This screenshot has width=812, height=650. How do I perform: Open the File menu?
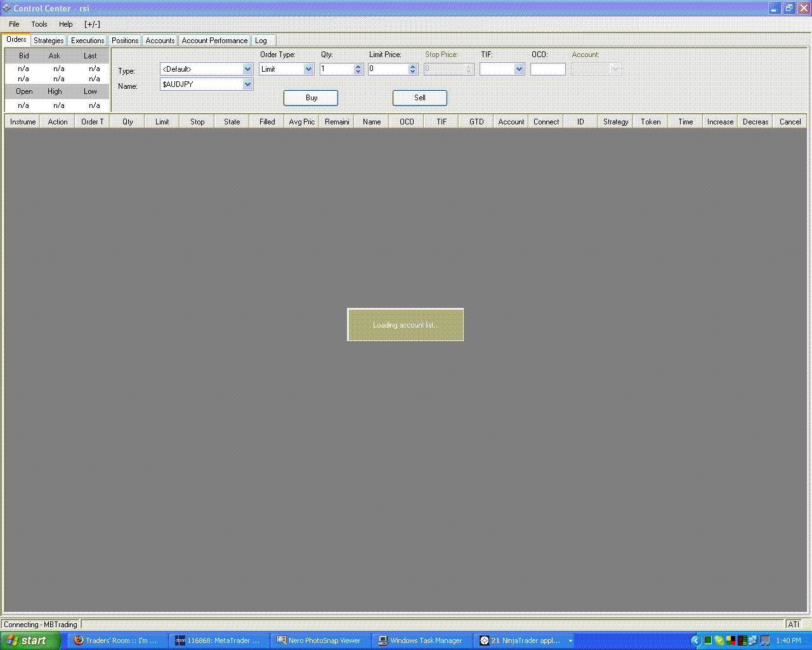tap(14, 24)
